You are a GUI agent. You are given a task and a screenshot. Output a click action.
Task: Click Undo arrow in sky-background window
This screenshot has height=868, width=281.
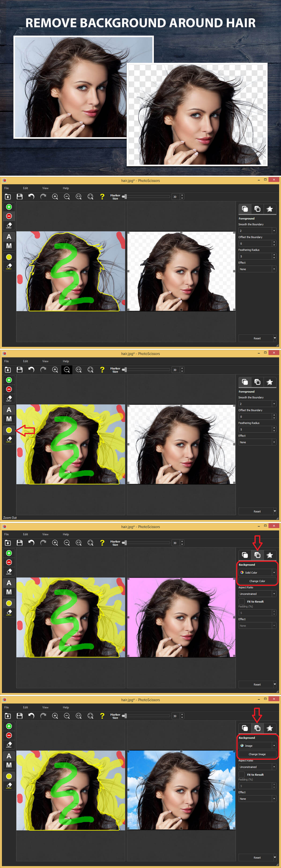(31, 716)
